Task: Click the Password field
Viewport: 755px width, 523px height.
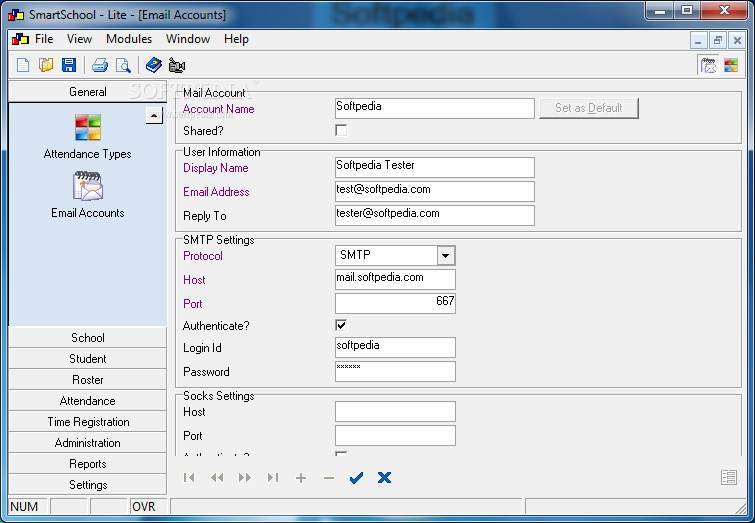Action: [x=395, y=371]
